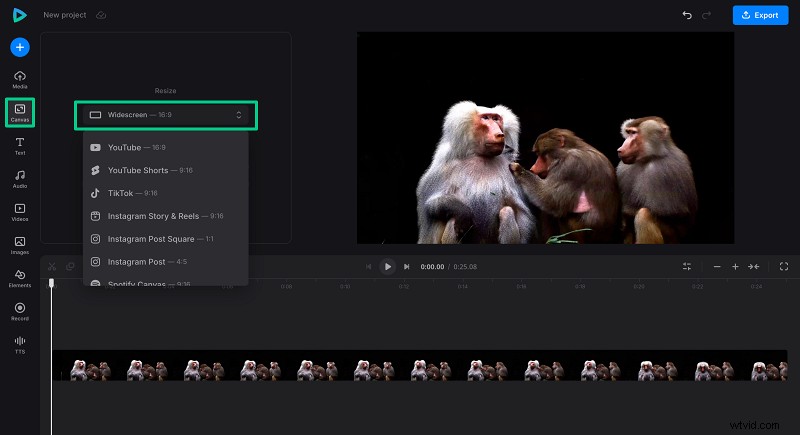Screen dimensions: 800x435
Task: Select Instagram Story & Reels preset
Action: point(166,216)
